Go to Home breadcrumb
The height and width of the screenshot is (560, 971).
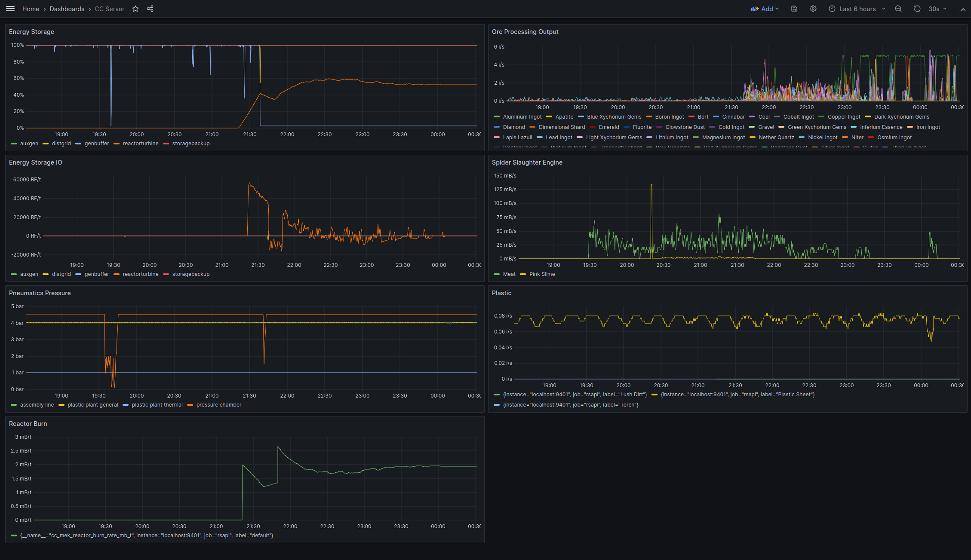coord(31,9)
